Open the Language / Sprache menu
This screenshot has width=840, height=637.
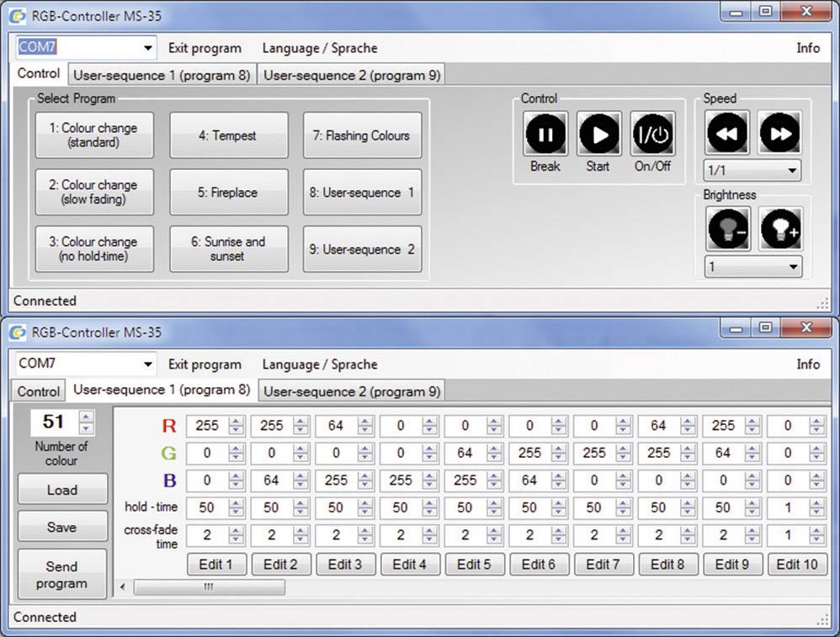(x=320, y=48)
